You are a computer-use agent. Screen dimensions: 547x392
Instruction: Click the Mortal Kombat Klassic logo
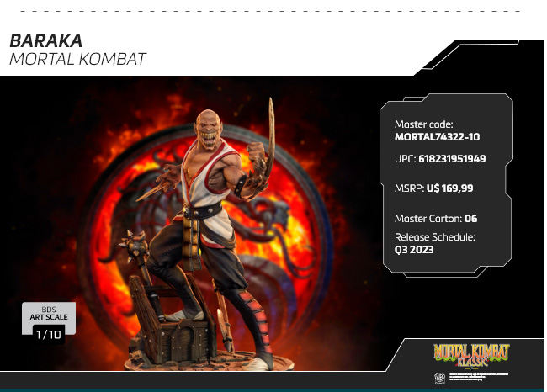pos(471,355)
